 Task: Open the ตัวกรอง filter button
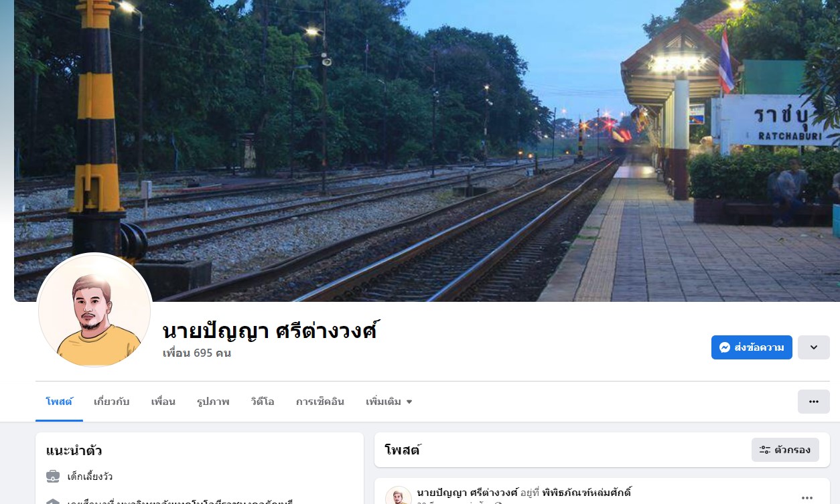(x=785, y=450)
